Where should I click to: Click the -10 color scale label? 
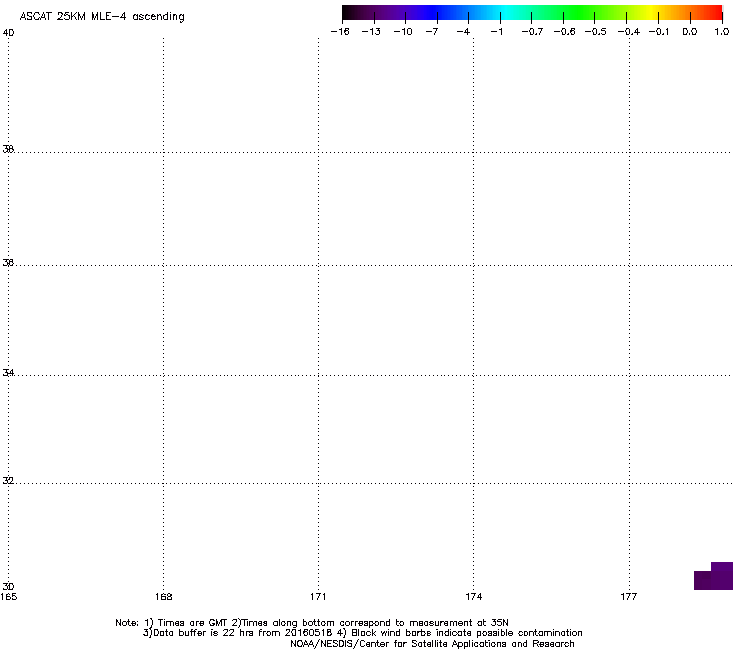coord(403,32)
